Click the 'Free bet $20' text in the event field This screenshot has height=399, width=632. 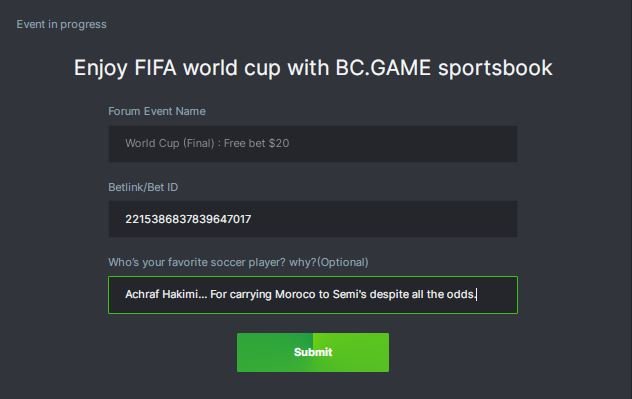point(256,143)
